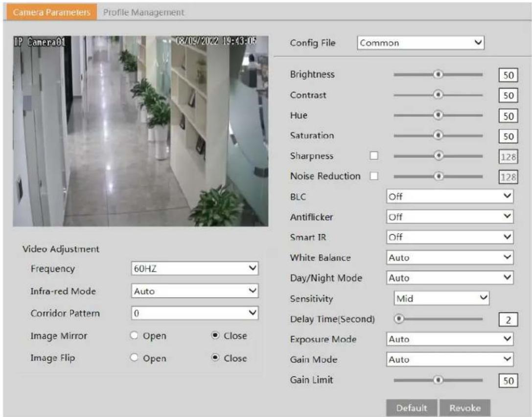Click the Sharpness value field showing 128

(508, 156)
